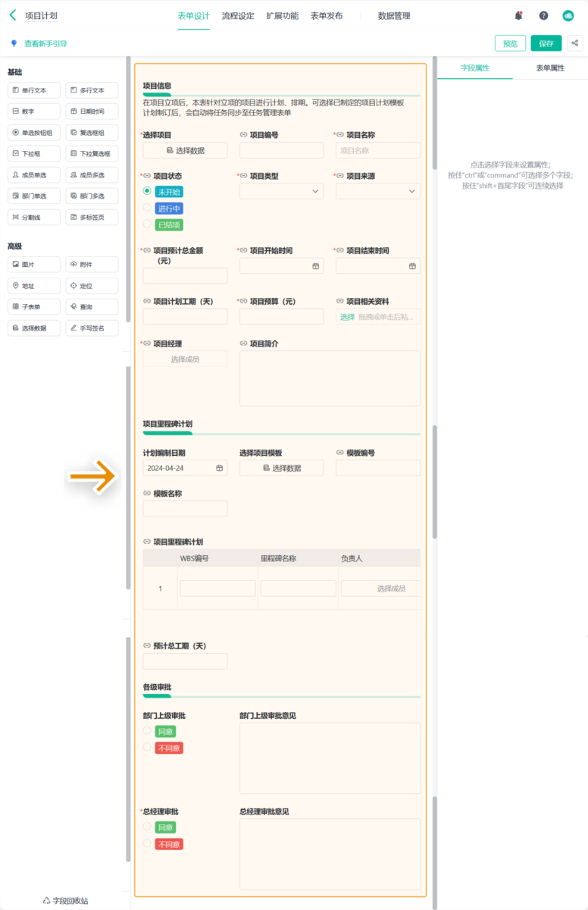Open calendar icon of 计划编制日期
This screenshot has width=588, height=910.
click(x=220, y=469)
